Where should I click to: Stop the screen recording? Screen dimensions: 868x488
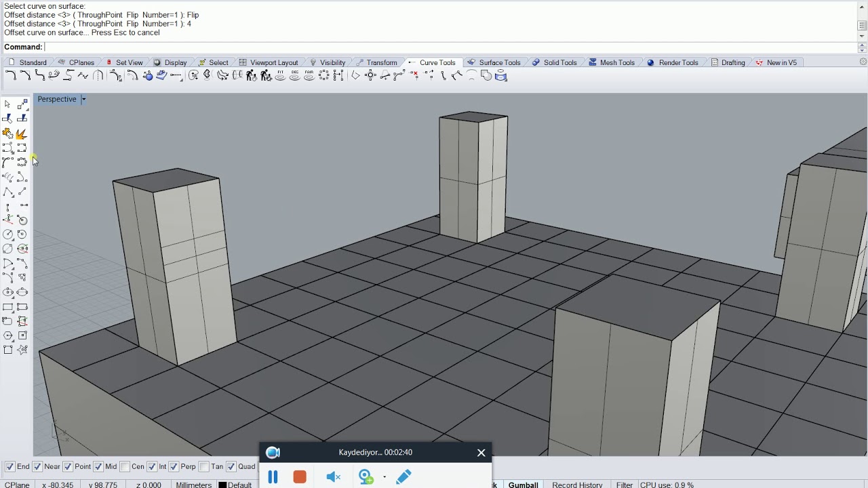click(300, 477)
